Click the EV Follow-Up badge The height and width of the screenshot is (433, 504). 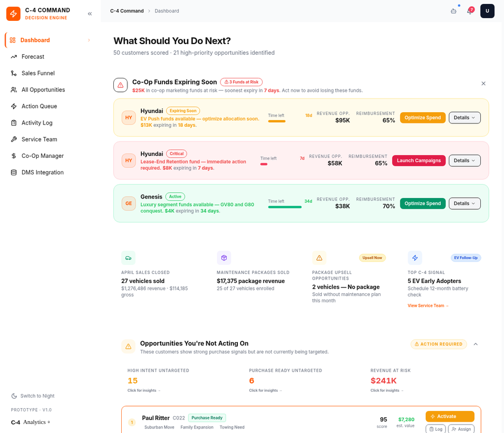(466, 258)
